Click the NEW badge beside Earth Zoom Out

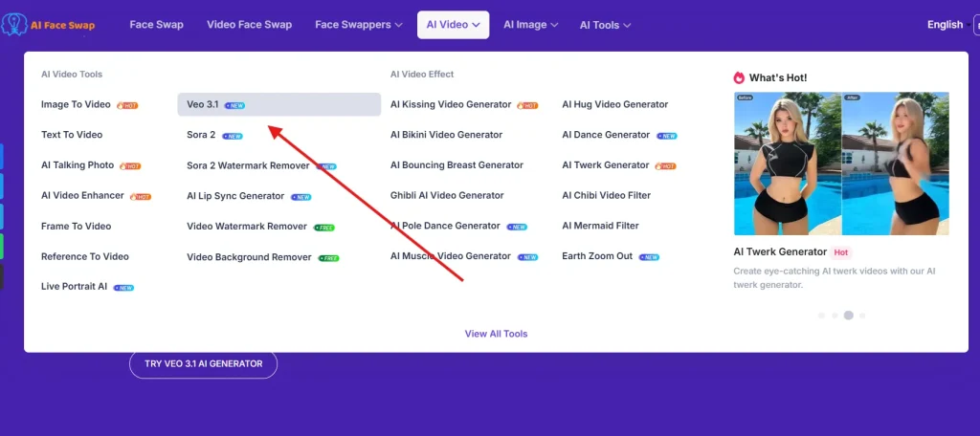650,257
